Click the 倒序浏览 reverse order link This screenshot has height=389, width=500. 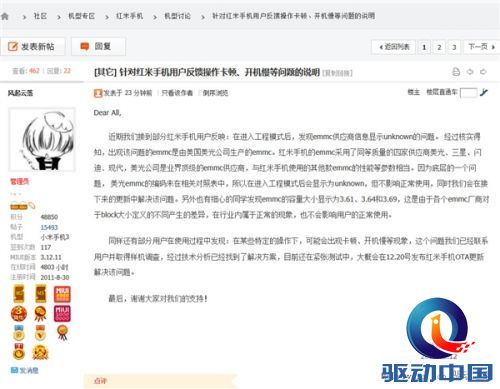click(x=215, y=93)
